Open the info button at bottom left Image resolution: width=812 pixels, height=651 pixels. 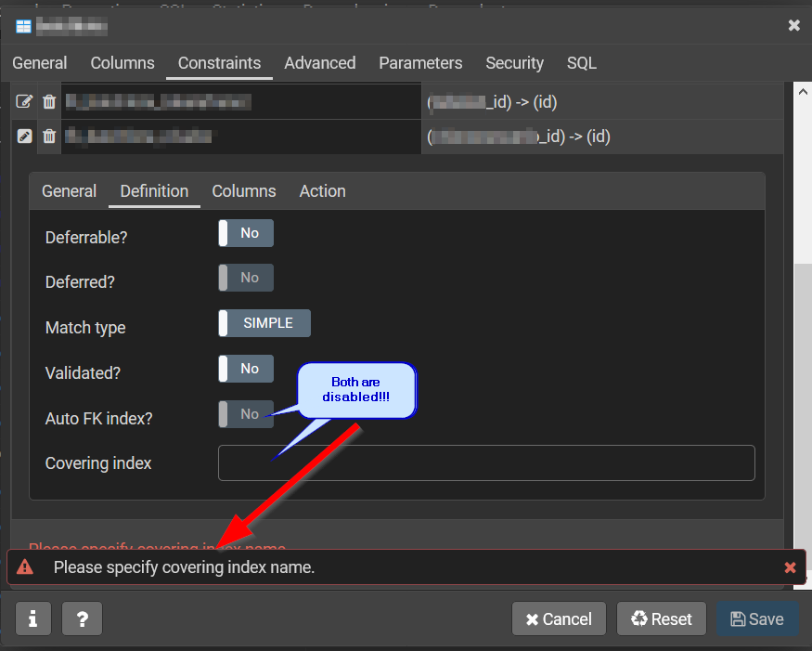click(x=33, y=618)
